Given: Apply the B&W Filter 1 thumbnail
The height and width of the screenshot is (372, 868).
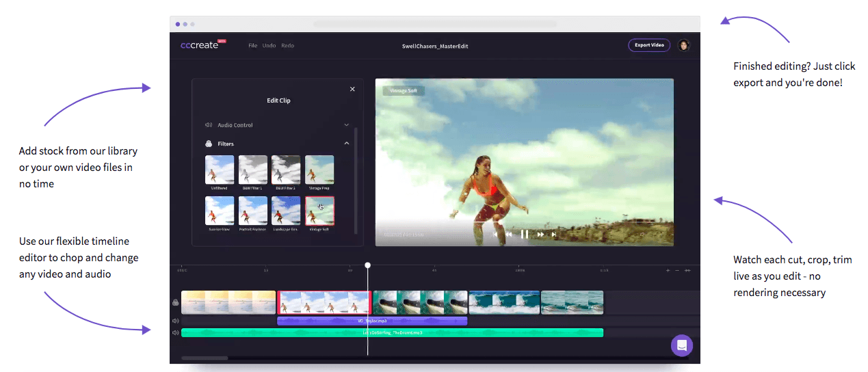Looking at the screenshot, I should 253,170.
